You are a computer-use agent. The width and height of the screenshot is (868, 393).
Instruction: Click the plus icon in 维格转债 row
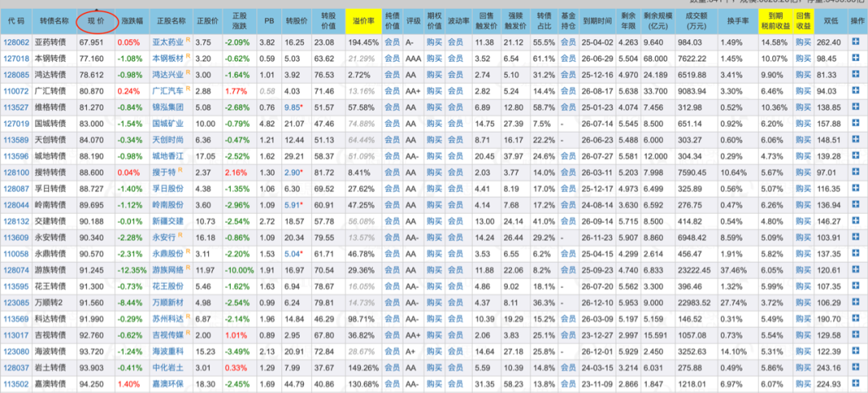coord(856,108)
